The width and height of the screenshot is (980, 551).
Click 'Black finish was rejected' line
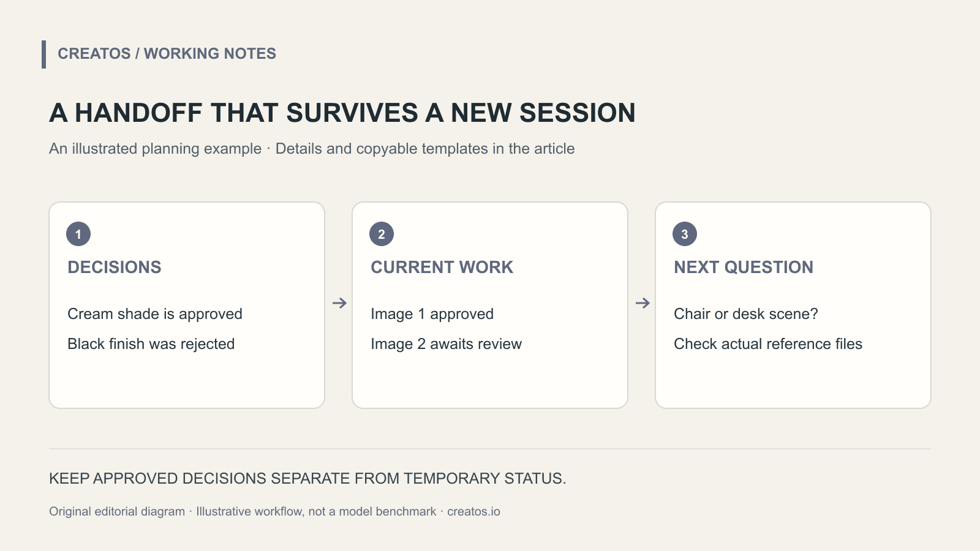[151, 344]
